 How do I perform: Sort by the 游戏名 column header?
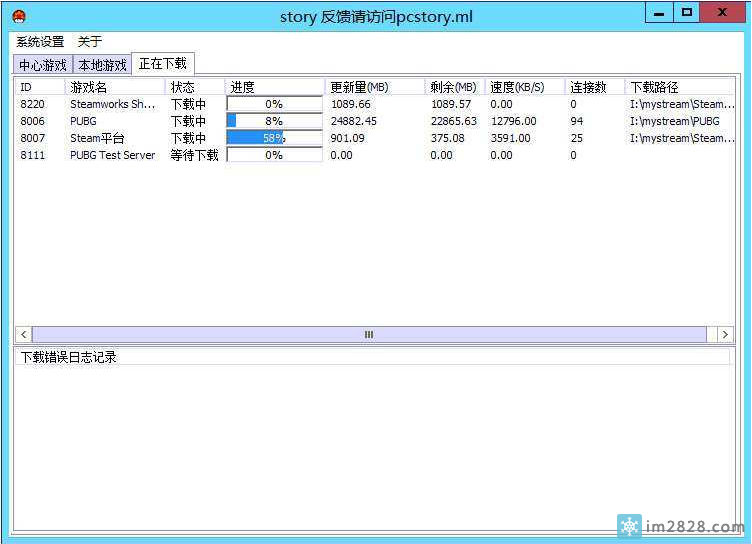[x=115, y=87]
